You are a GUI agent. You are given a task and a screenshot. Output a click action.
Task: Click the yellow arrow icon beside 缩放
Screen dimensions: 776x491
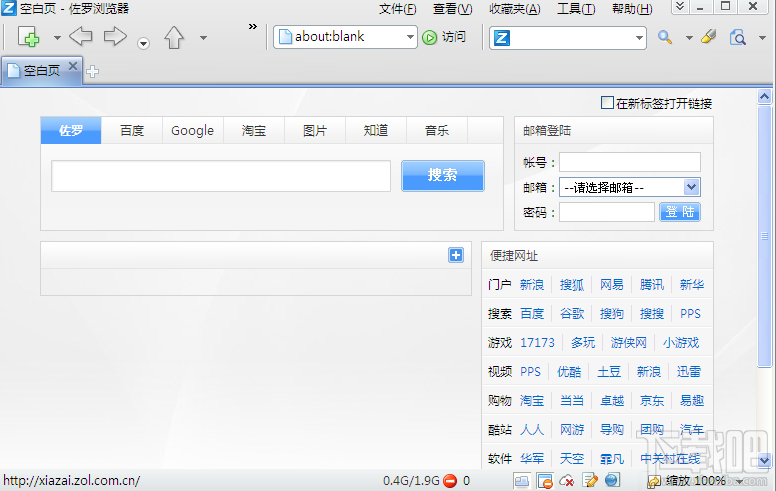pos(654,481)
